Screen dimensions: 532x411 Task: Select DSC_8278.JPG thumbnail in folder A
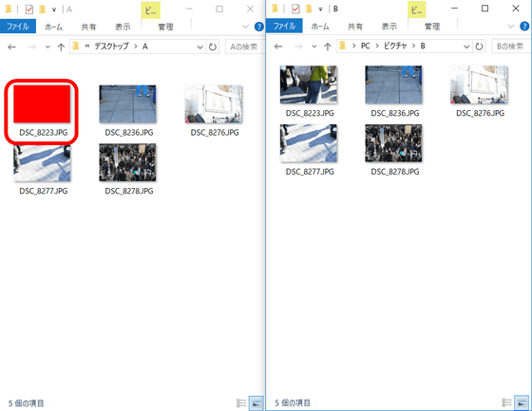(x=127, y=162)
